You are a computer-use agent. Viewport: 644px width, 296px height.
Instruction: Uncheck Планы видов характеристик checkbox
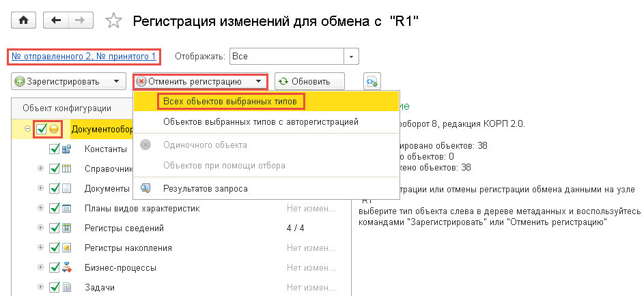coord(55,208)
